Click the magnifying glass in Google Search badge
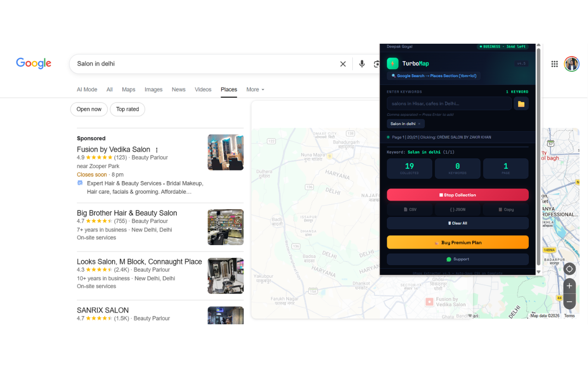 [394, 75]
